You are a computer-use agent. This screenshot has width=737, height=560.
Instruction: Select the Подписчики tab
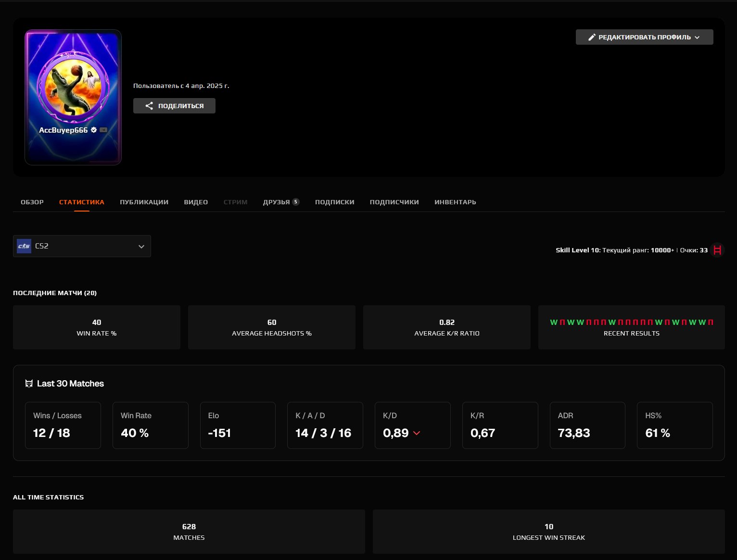point(394,202)
